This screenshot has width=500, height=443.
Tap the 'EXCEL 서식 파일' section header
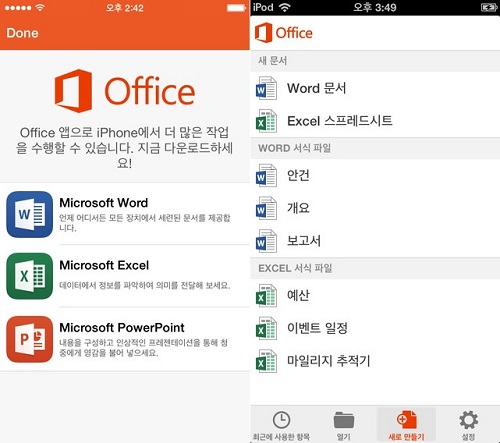tap(375, 268)
